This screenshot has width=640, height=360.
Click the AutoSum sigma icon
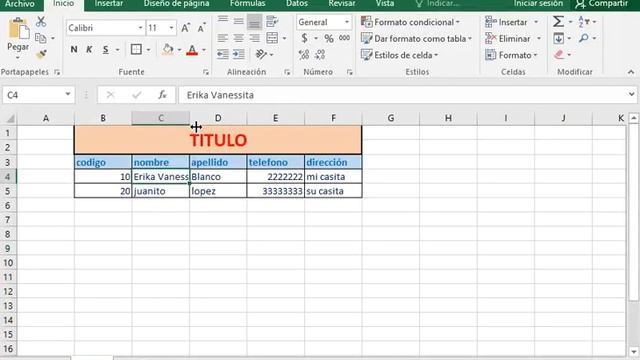point(558,21)
